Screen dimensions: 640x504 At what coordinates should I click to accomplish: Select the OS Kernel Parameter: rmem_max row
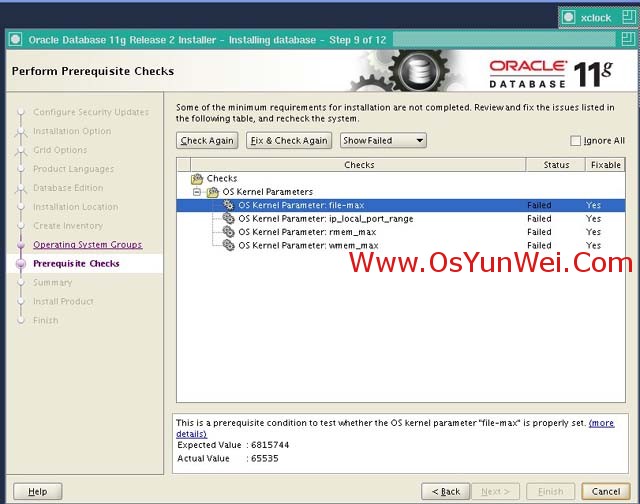400,232
